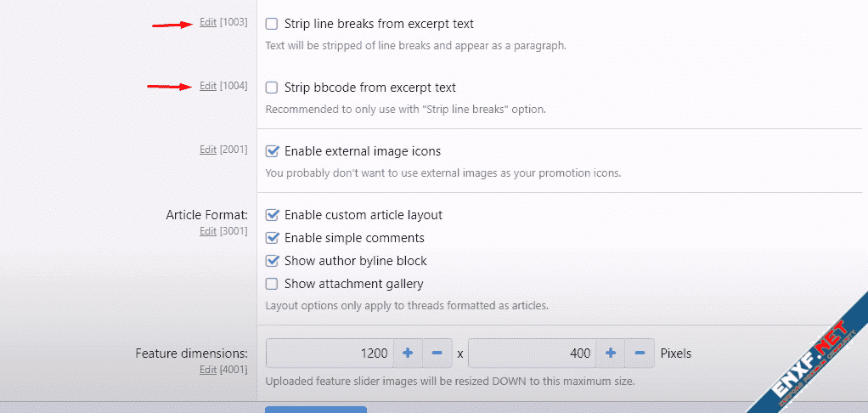Click Edit link for option 2001
The width and height of the screenshot is (868, 413).
pos(208,150)
